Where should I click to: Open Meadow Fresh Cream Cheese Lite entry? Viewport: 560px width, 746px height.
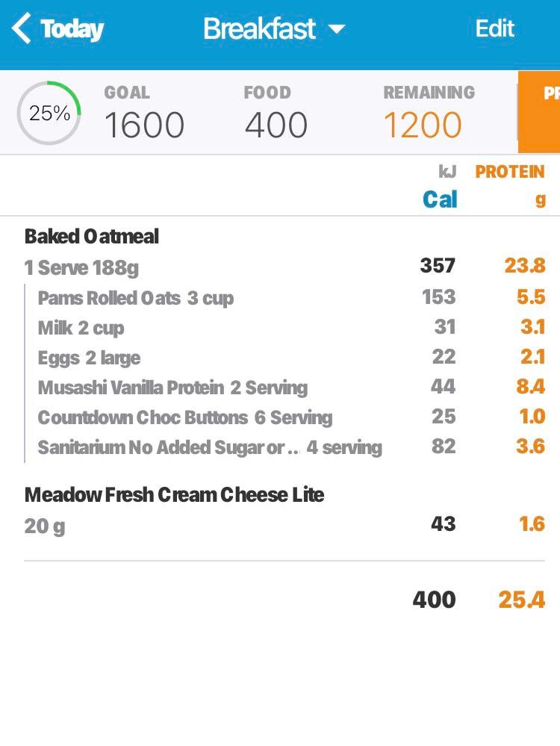pos(174,494)
